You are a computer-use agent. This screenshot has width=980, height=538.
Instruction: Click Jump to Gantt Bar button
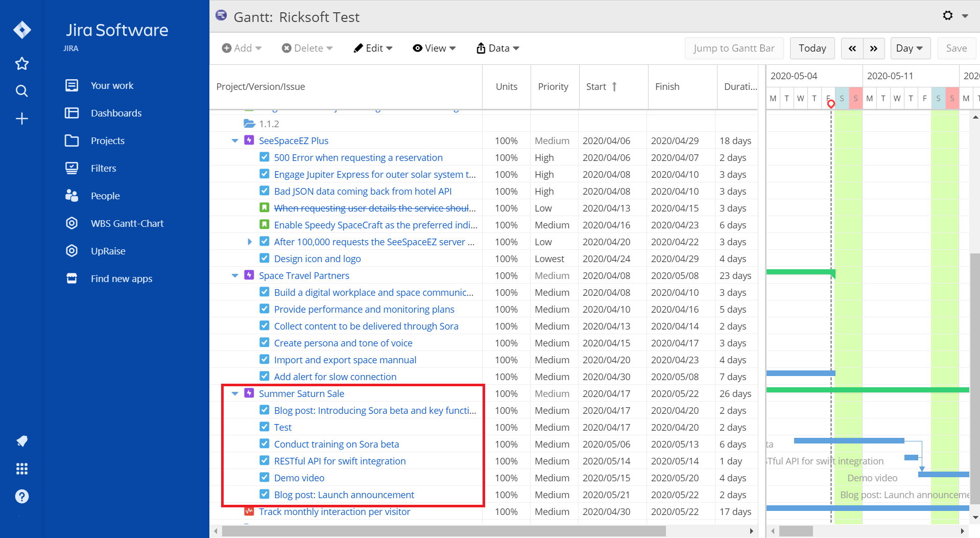[x=734, y=48]
